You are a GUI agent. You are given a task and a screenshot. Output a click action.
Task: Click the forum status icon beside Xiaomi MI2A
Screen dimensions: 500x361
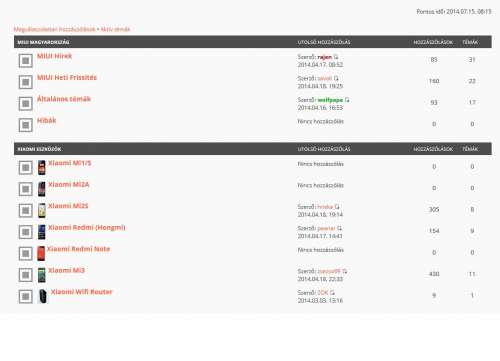[26, 189]
